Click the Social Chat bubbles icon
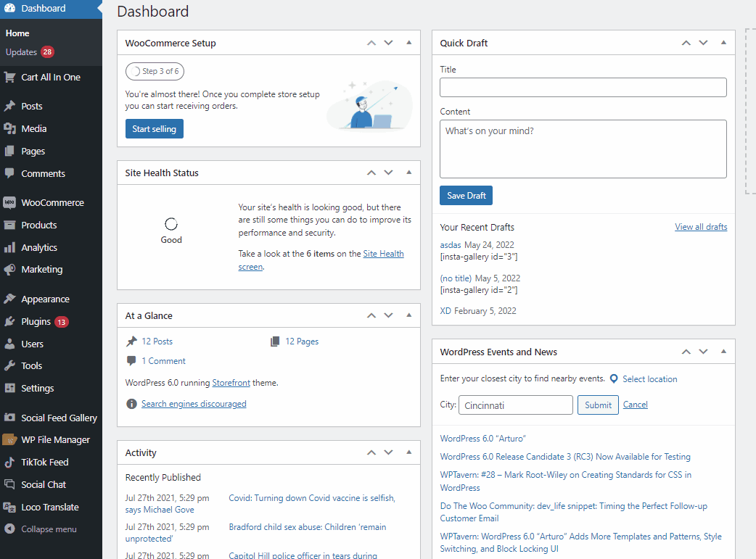The height and width of the screenshot is (559, 756). [x=9, y=484]
